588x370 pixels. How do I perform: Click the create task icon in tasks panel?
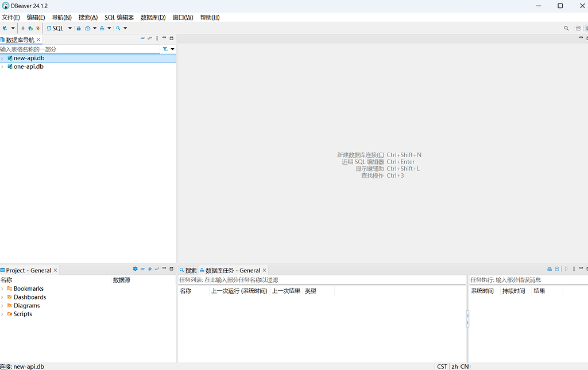coord(550,269)
